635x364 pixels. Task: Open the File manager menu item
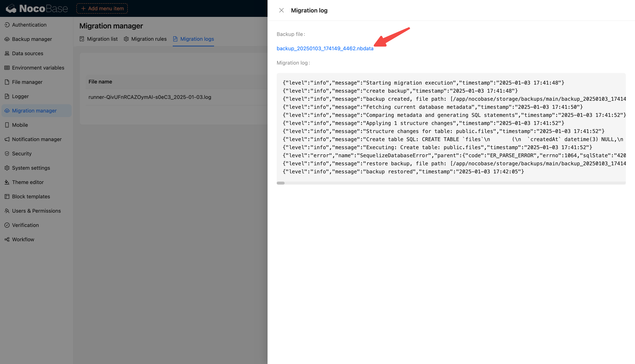coord(27,82)
